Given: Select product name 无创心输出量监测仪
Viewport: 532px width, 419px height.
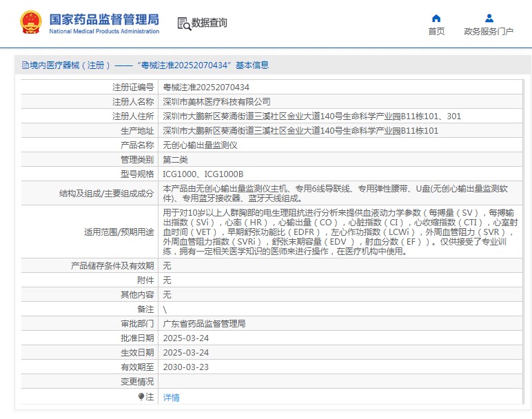Looking at the screenshot, I should (200, 145).
